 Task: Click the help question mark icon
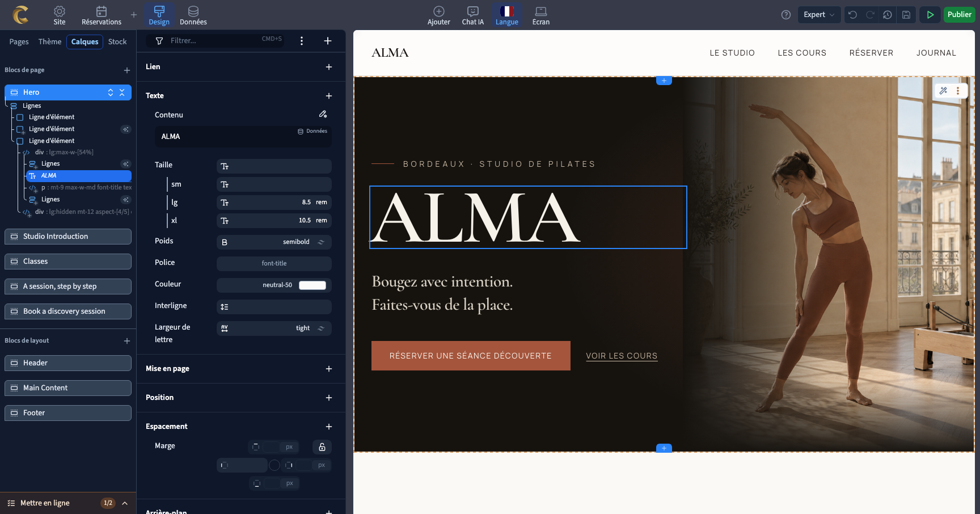(x=786, y=15)
